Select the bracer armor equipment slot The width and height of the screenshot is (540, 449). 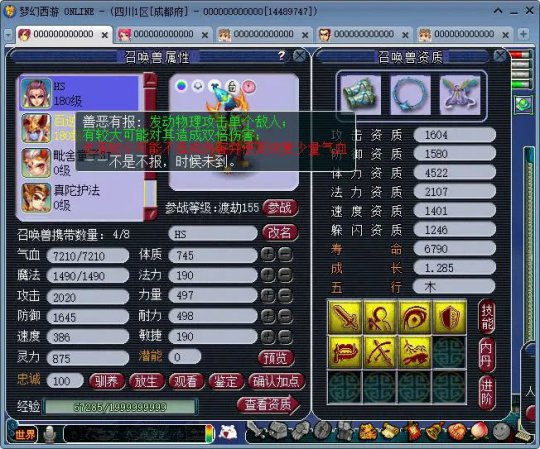click(x=360, y=95)
